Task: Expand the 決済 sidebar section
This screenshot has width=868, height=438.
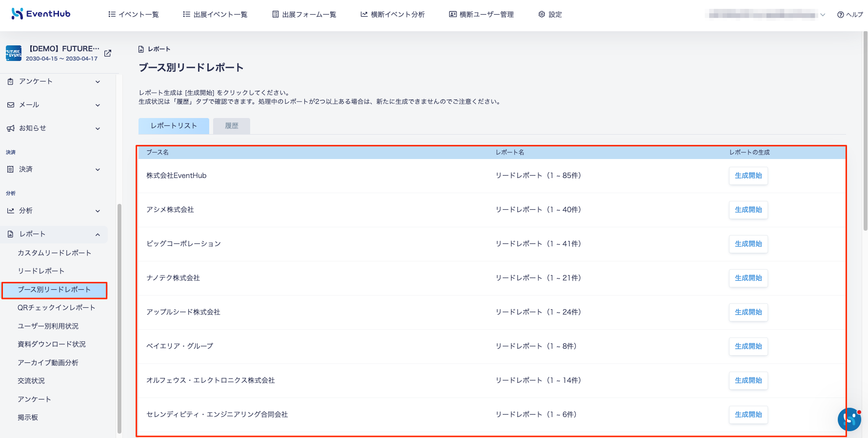Action: pyautogui.click(x=98, y=170)
